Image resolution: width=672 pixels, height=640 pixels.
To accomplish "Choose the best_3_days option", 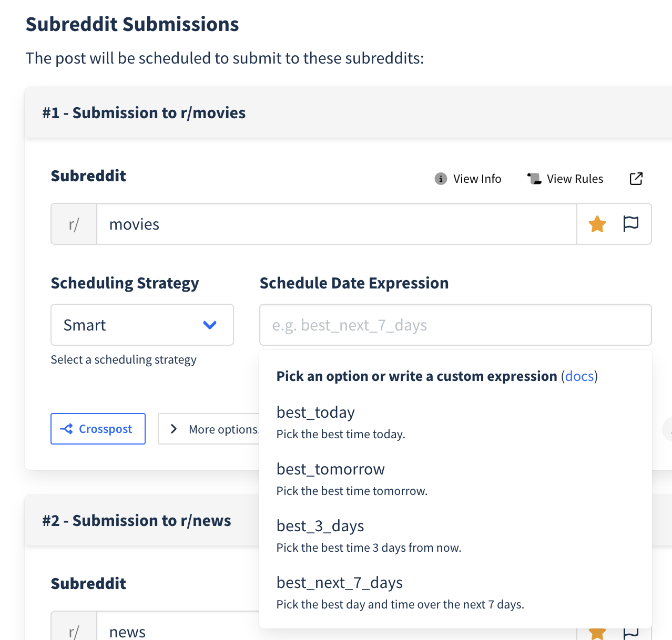I will [x=455, y=536].
